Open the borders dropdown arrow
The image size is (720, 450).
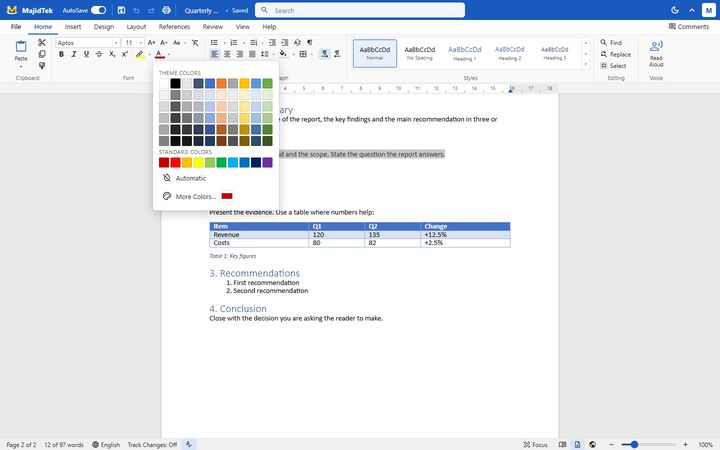312,55
